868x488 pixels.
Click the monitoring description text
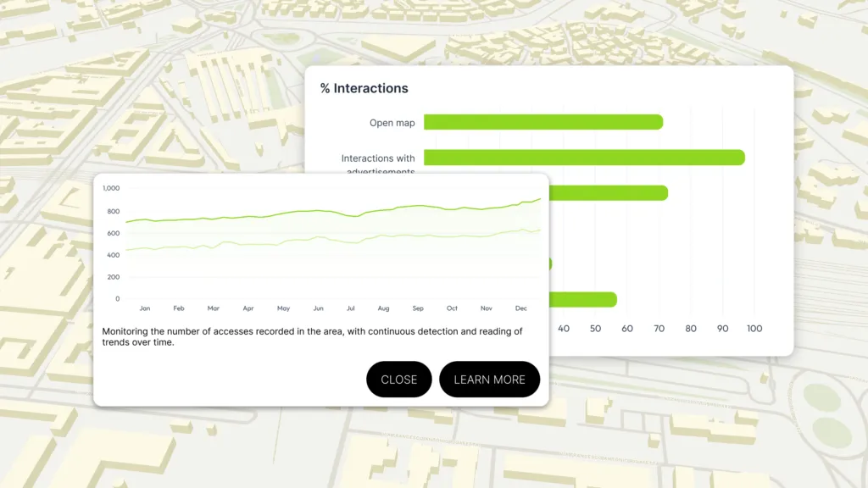312,336
